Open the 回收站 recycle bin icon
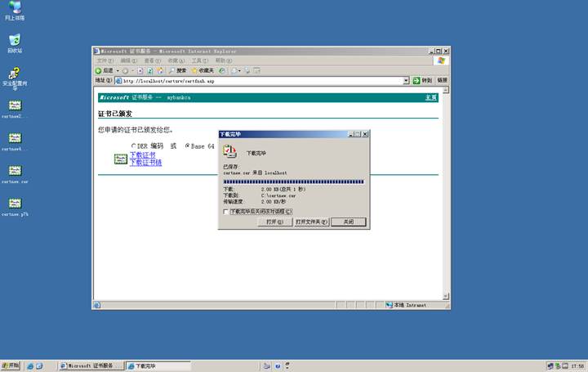This screenshot has width=588, height=372. tap(15, 43)
